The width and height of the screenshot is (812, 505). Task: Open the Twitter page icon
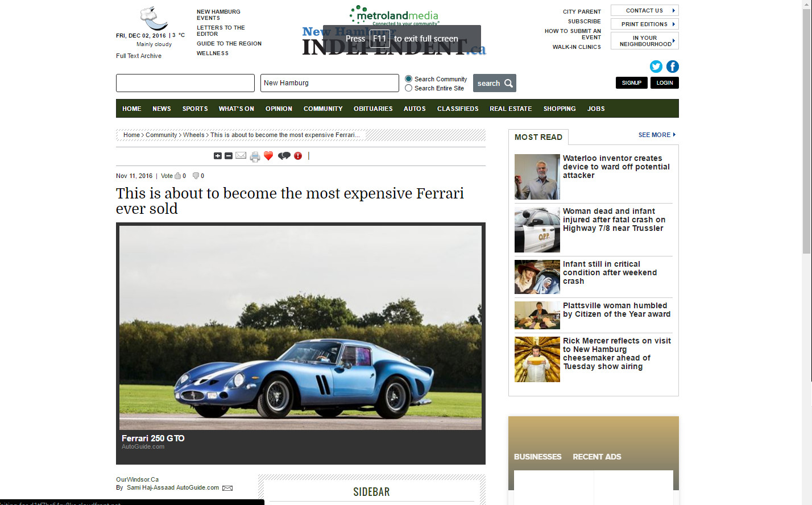656,67
